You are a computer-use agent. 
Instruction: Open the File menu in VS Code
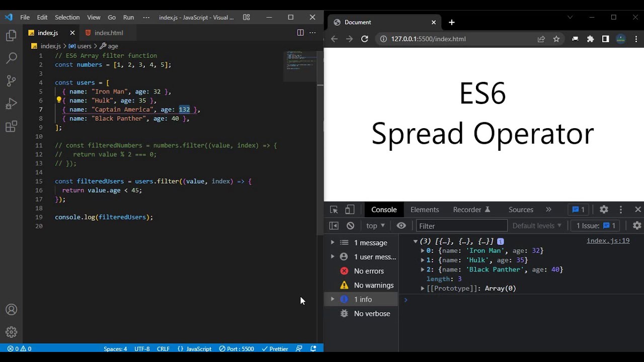click(x=25, y=17)
